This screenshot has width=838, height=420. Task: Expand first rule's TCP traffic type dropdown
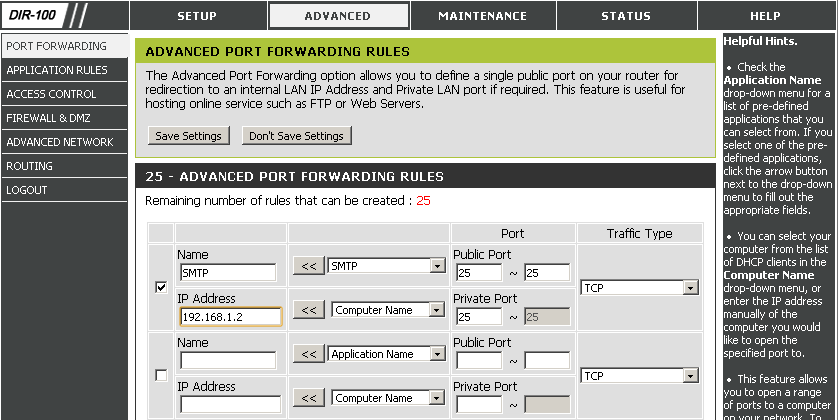point(639,288)
